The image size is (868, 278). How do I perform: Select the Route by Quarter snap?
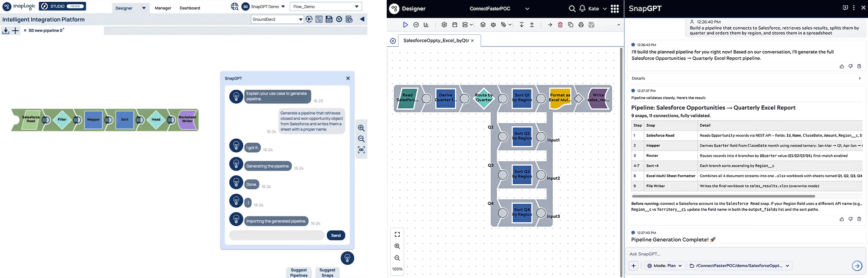pyautogui.click(x=484, y=98)
